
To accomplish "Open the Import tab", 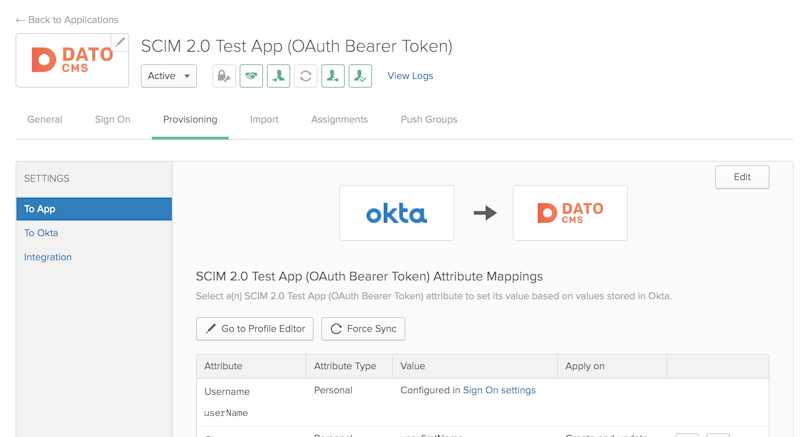I will 264,119.
